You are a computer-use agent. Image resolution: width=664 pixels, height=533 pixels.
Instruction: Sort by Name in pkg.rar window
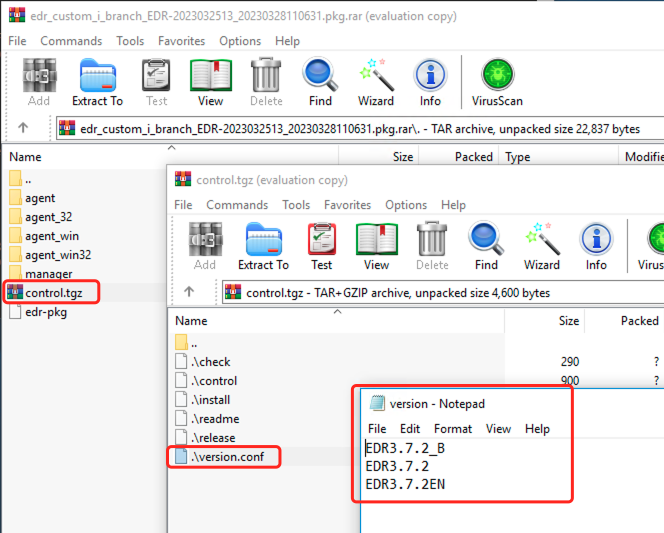(25, 157)
